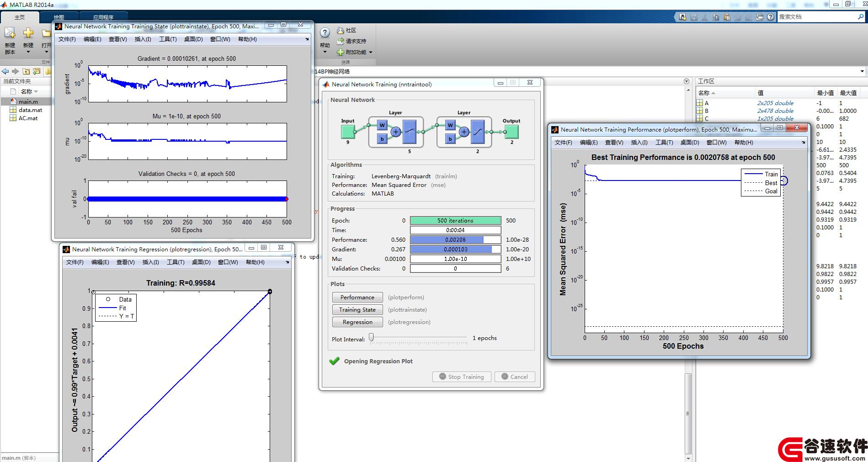Click the magnifier icon in search documentation box
This screenshot has height=462, width=868.
tap(861, 16)
